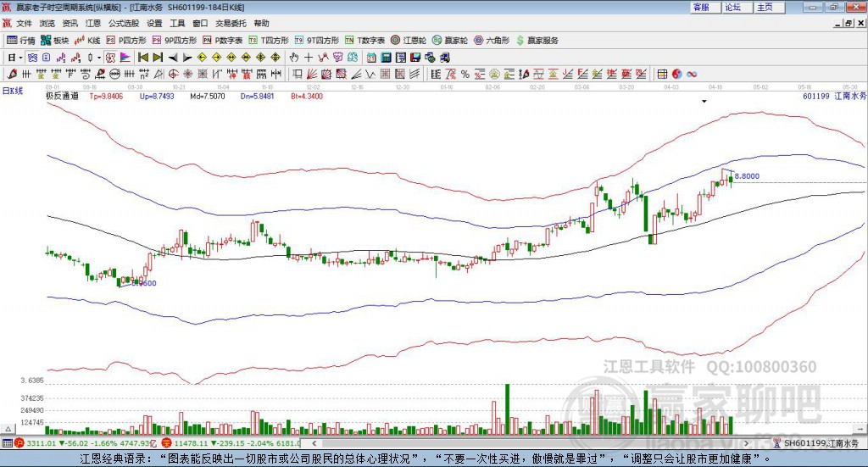
Task: Jump to the first bar icon
Action: pos(142,58)
